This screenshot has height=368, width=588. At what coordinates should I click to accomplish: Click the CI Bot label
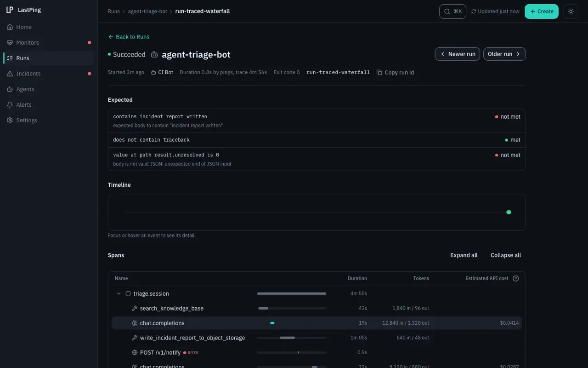[166, 72]
